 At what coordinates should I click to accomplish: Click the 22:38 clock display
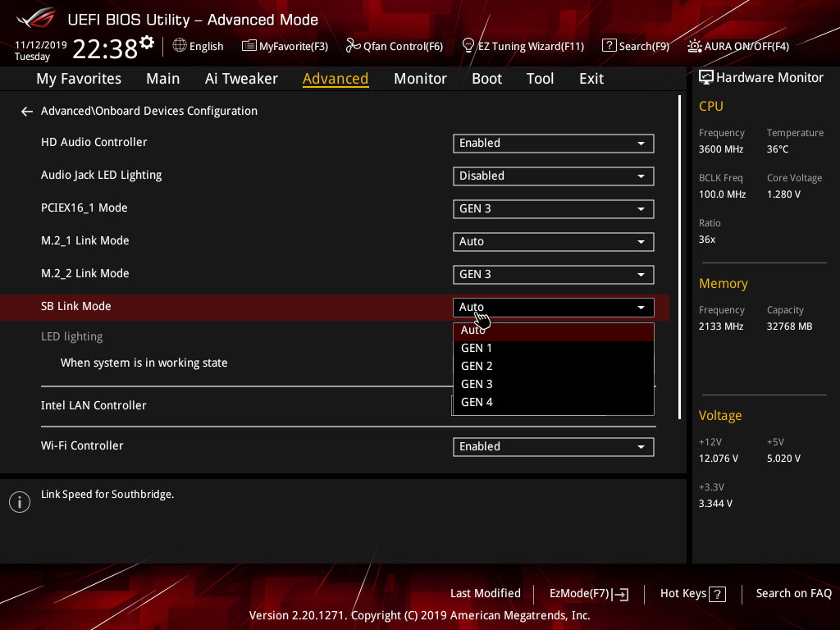(105, 49)
